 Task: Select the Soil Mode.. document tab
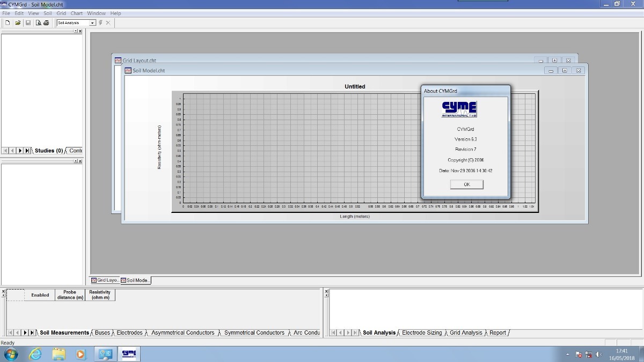click(x=136, y=280)
